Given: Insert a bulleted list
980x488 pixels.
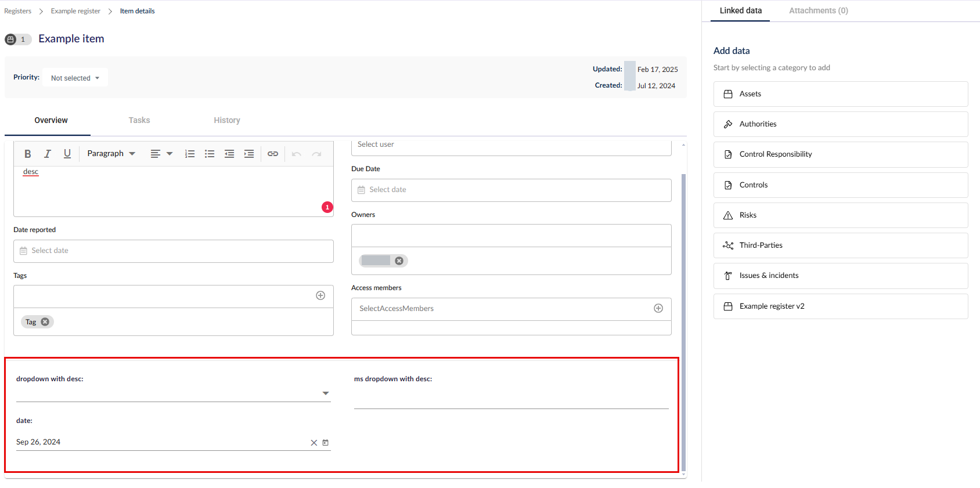Looking at the screenshot, I should (x=210, y=154).
